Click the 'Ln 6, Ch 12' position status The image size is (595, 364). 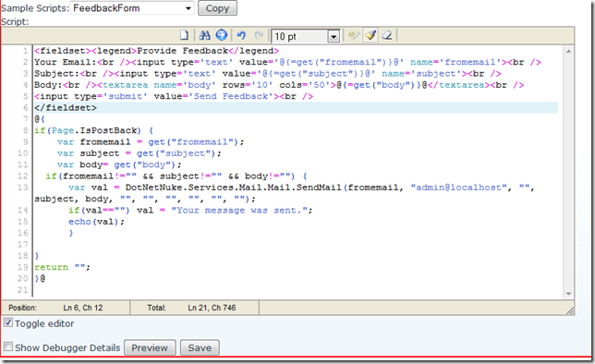(83, 308)
